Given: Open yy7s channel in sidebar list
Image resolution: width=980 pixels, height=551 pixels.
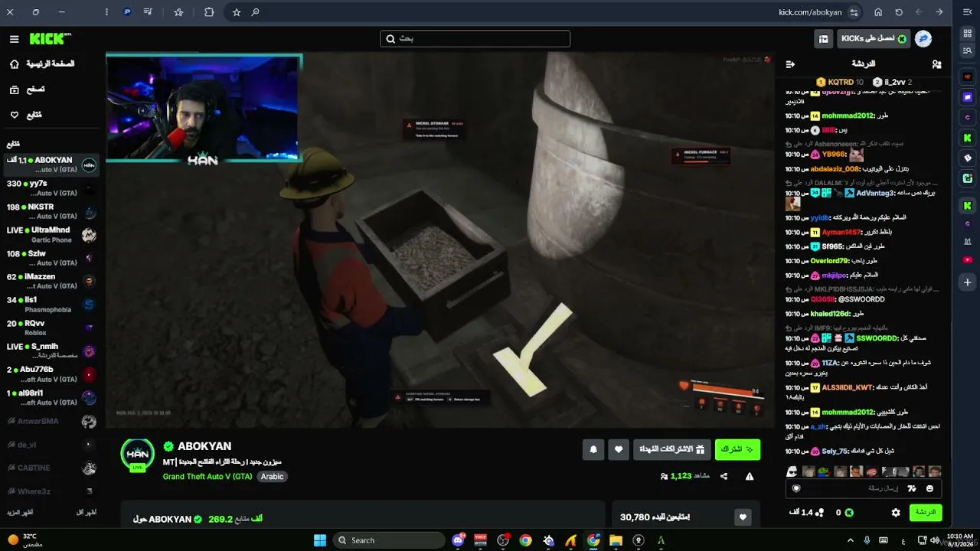Looking at the screenshot, I should click(52, 188).
